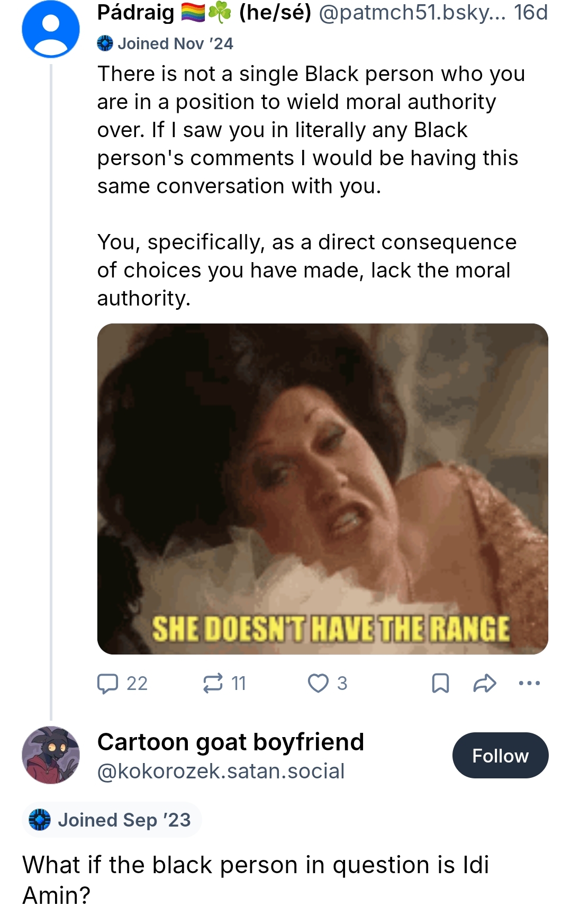Open the three-dot more options menu
Screen dimensions: 571x924
point(529,683)
